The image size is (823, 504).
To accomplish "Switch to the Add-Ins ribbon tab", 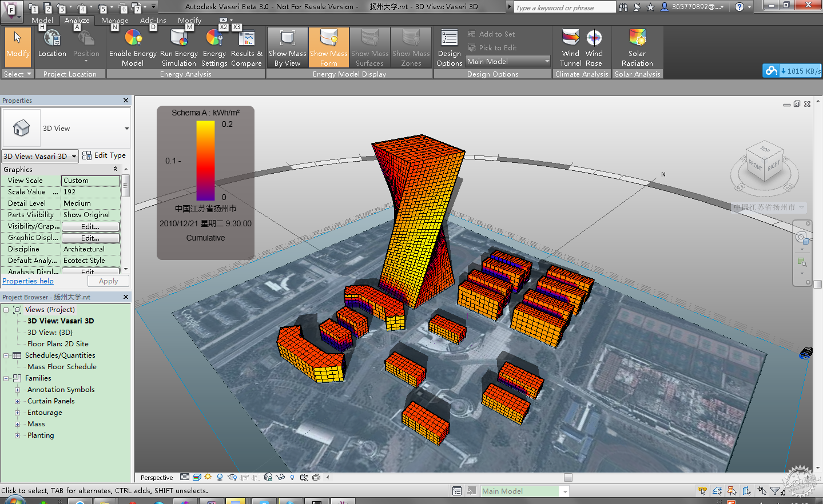I will [153, 20].
